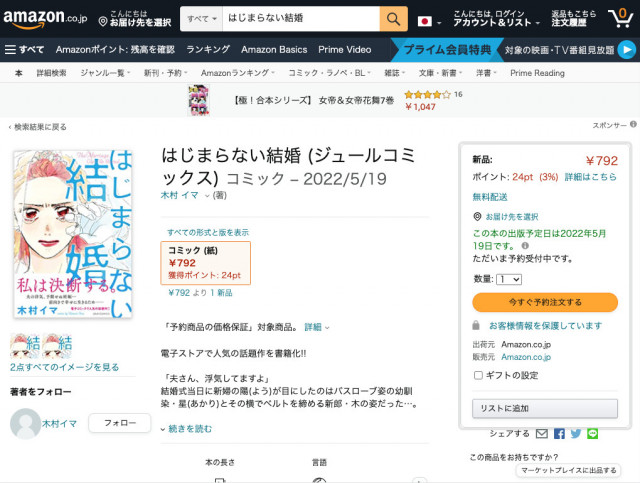Click sponsored 女帝 product thumbnail
The height and width of the screenshot is (483, 640).
199,100
